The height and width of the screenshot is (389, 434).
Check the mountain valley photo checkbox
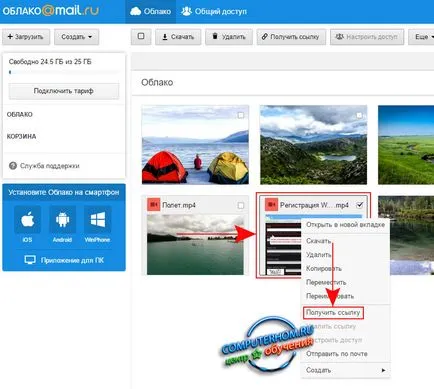359,115
